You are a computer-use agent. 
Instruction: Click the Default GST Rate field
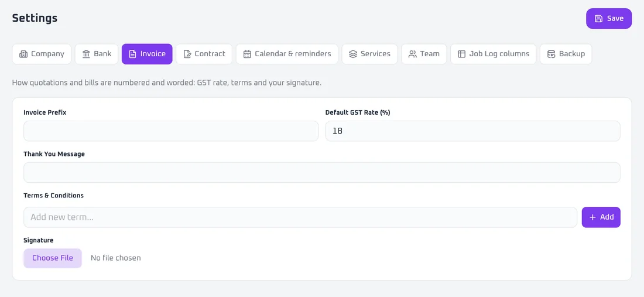(x=472, y=131)
